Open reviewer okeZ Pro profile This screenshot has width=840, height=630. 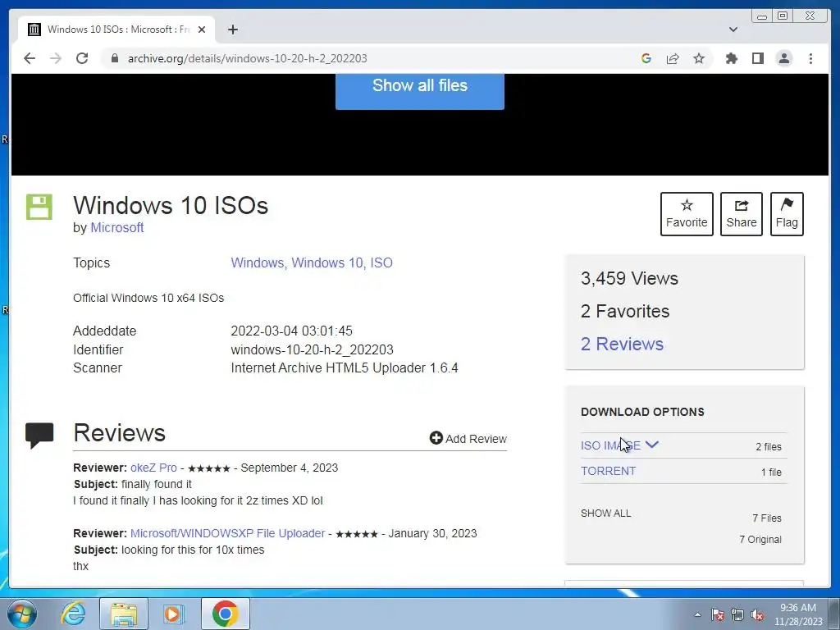click(x=153, y=468)
